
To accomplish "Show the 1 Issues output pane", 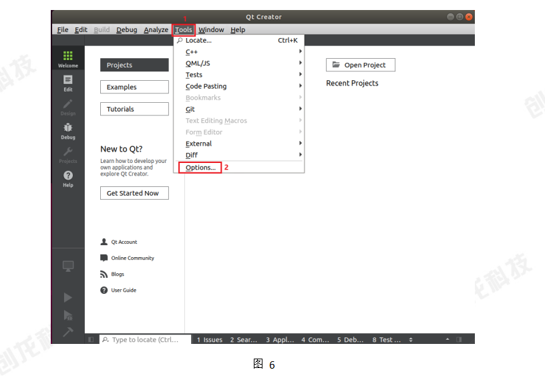I will tap(210, 339).
